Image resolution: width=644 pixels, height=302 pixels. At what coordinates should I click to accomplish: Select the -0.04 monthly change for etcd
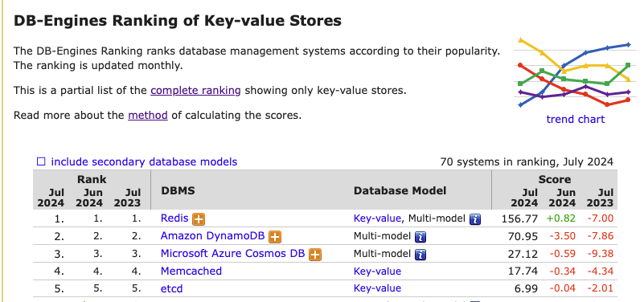pos(562,289)
